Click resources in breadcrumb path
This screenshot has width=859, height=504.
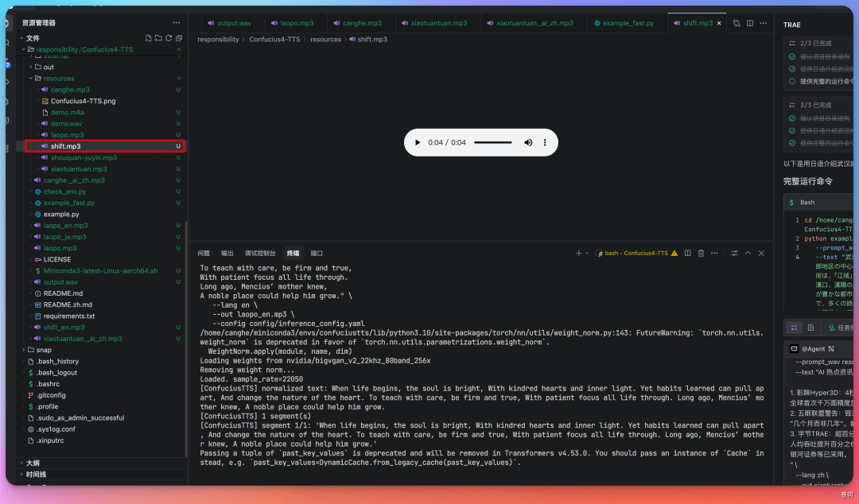(325, 40)
